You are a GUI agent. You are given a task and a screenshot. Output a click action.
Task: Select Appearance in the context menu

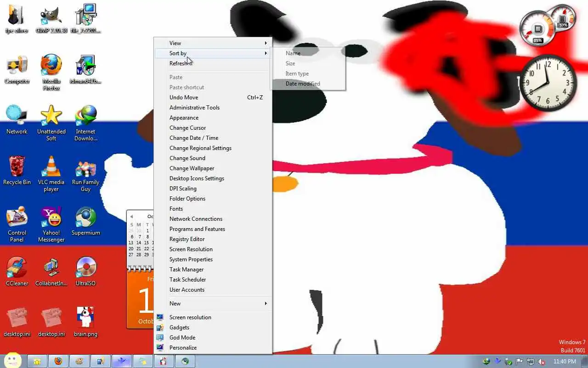coord(213,118)
